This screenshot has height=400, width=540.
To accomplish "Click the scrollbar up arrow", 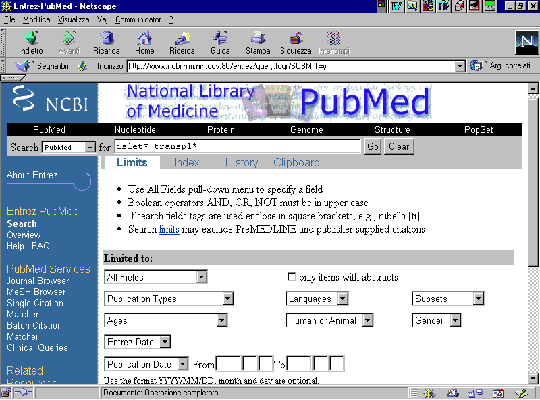I will pos(533,89).
